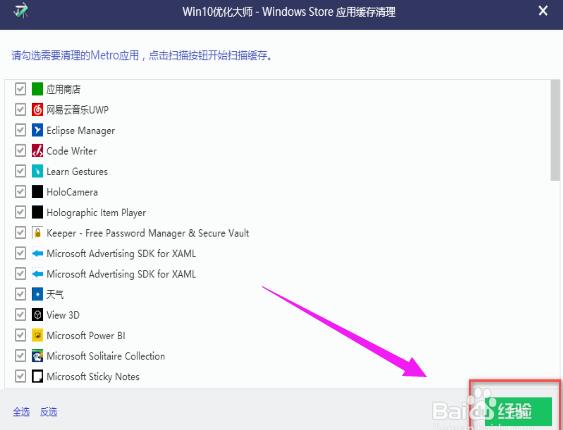Select the 'Microsoft Power BI' label

pyautogui.click(x=86, y=336)
